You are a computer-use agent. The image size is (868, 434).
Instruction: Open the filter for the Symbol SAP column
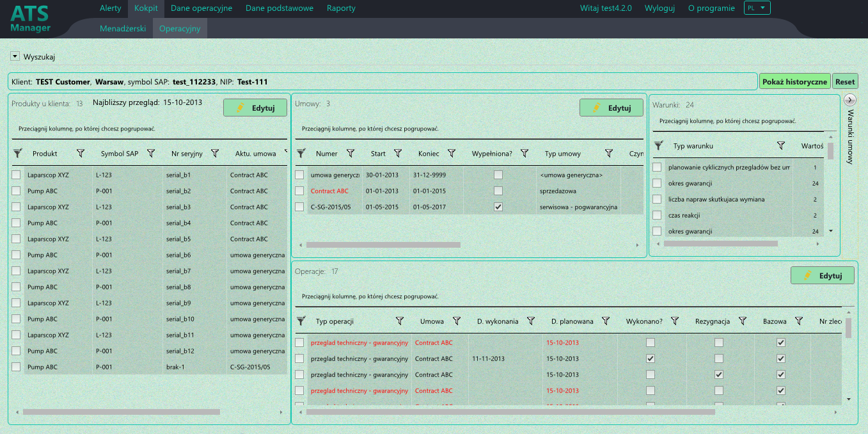tap(151, 154)
